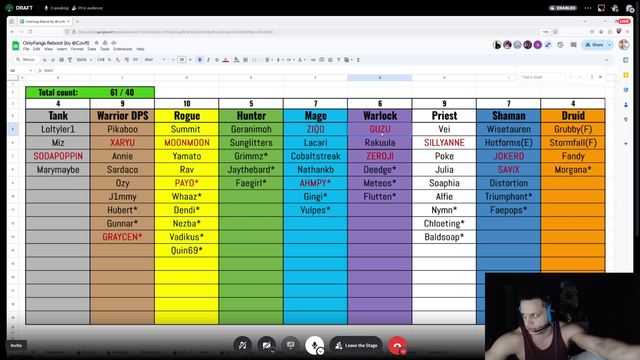Collapse the Sheets toolbar with the chevron
The height and width of the screenshot is (360, 640).
click(607, 60)
